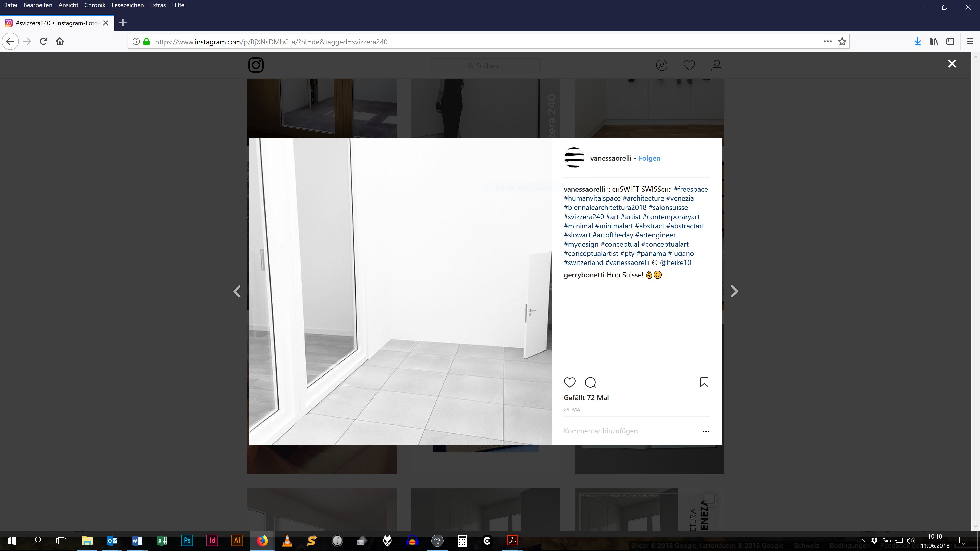Open Firefox page actions three-dot menu
Screen dimensions: 980x551
[x=827, y=41]
